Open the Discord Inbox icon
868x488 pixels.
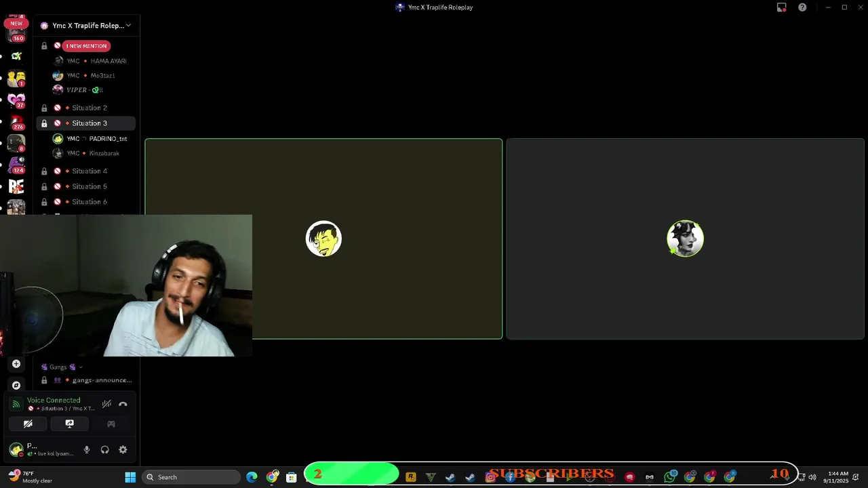781,7
